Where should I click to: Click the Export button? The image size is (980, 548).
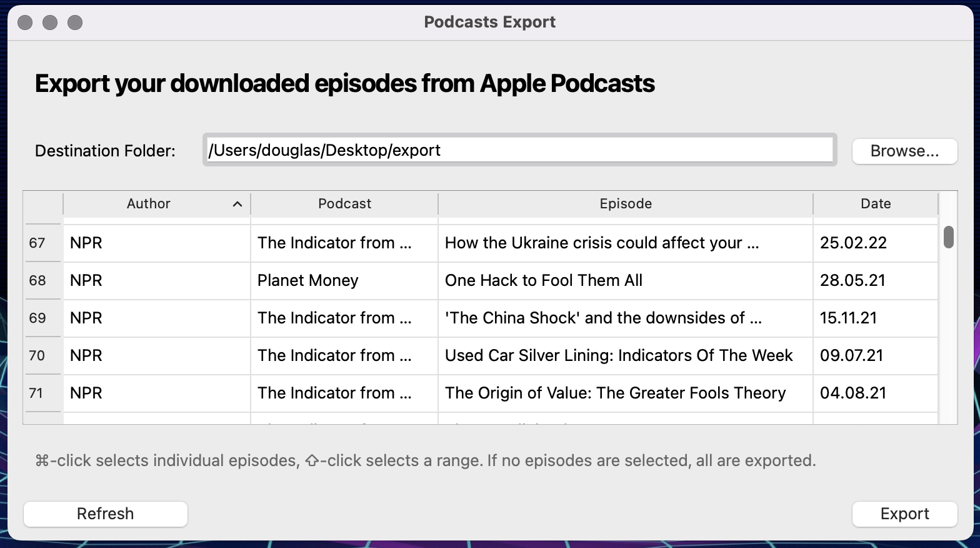pos(904,514)
